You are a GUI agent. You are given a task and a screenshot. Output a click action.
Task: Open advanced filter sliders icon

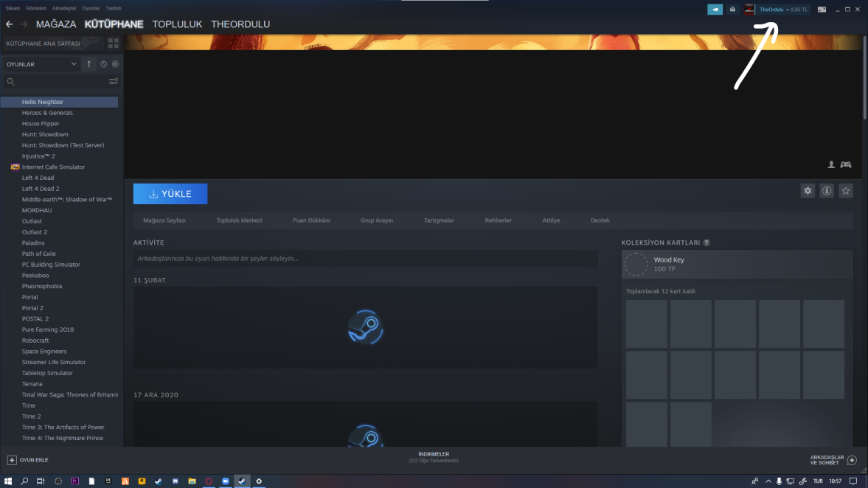point(114,81)
